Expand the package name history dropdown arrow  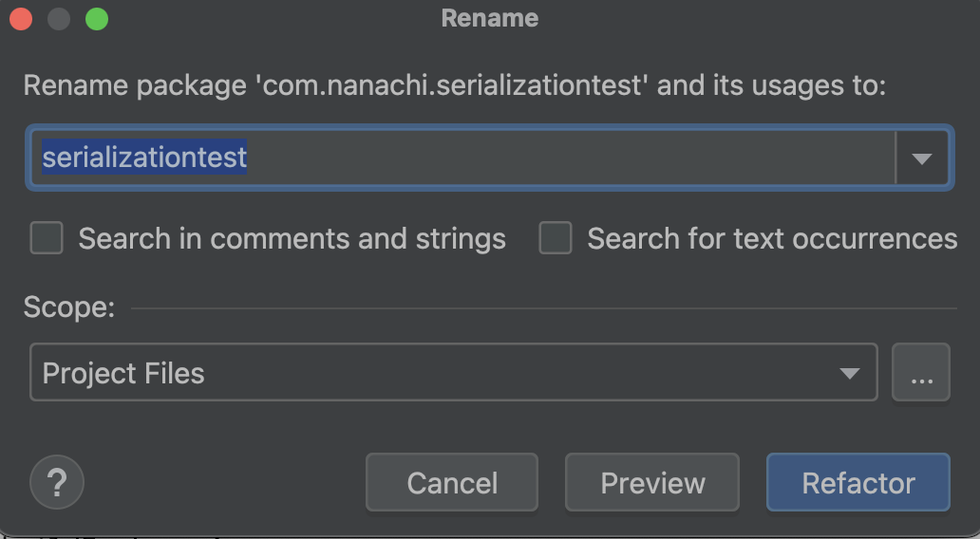(922, 158)
